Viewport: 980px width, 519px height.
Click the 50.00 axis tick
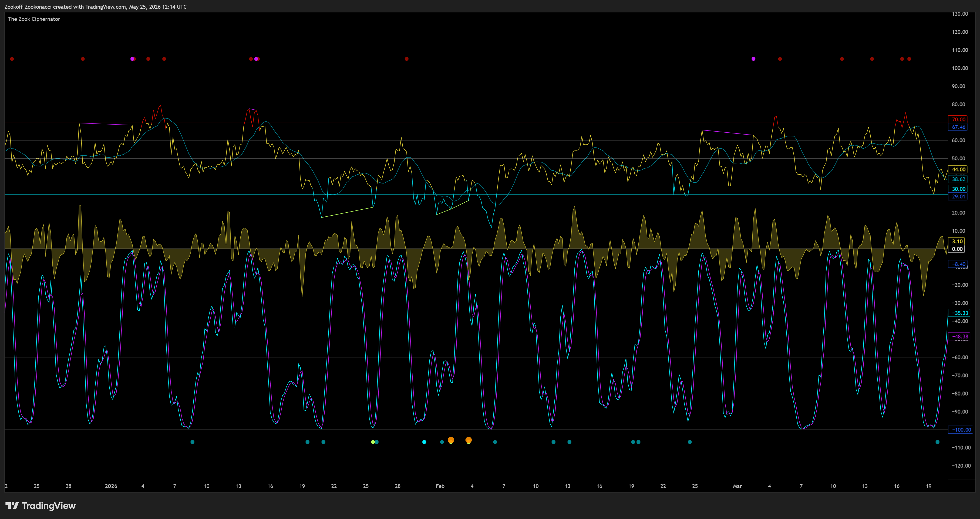coord(958,158)
